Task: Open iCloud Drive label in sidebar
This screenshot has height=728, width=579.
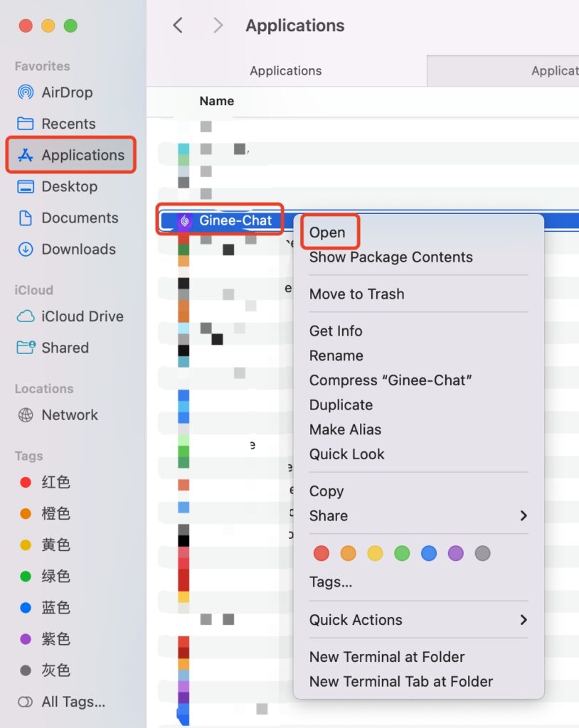Action: (x=83, y=316)
